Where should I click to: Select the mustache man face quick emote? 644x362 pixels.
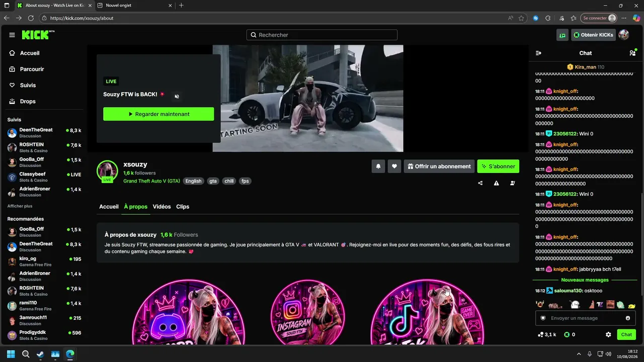click(610, 304)
